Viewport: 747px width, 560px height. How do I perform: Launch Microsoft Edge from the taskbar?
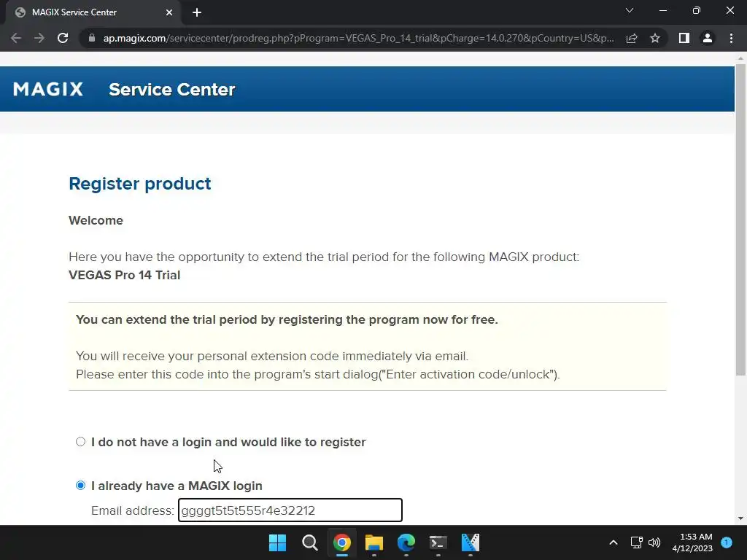click(406, 542)
